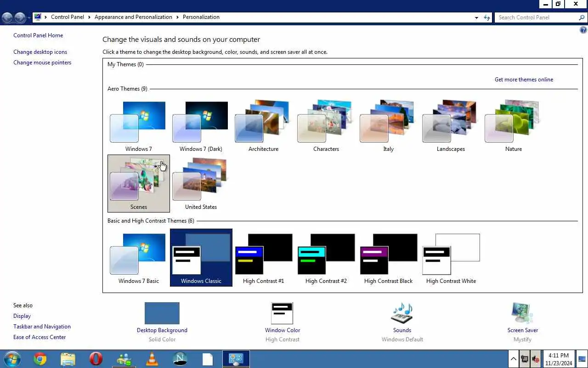This screenshot has width=588, height=368.
Task: Open Screen Saver settings icon
Action: click(522, 313)
